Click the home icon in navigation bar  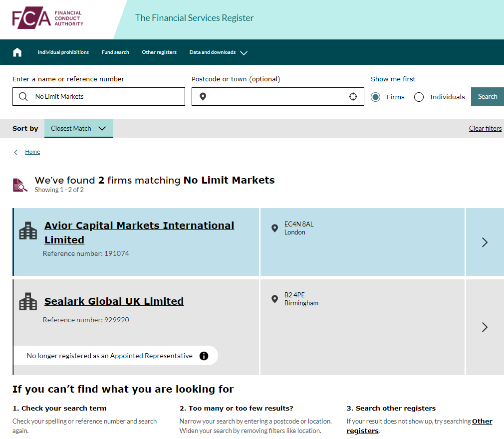coord(17,52)
